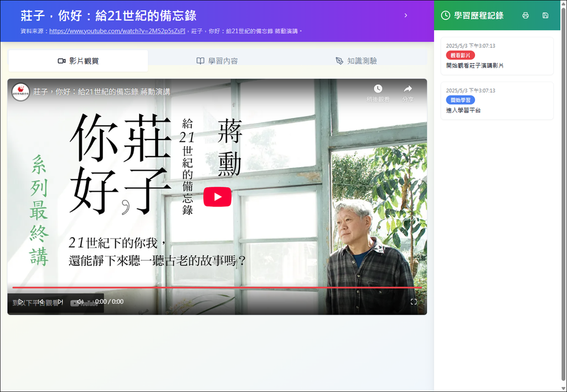
Task: Share the video via 分享 icon
Action: pyautogui.click(x=408, y=93)
